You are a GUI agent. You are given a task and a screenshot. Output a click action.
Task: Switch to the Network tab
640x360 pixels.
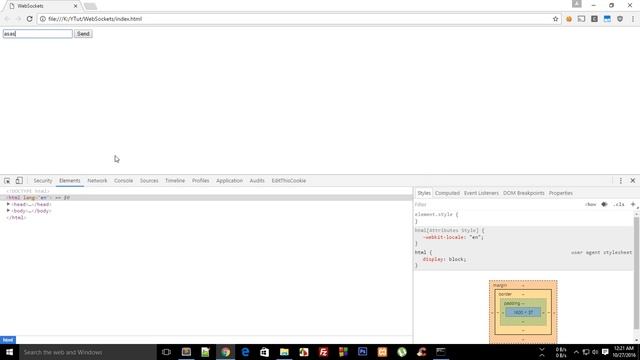[x=97, y=180]
